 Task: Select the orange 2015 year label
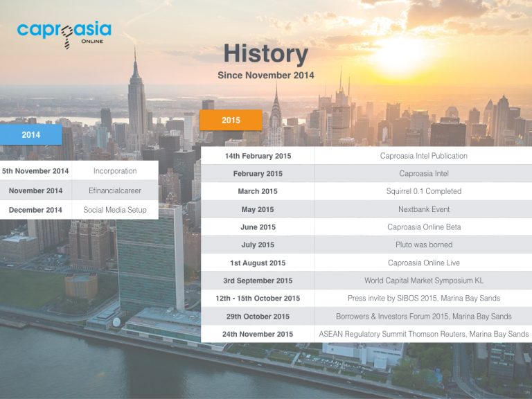tap(231, 120)
